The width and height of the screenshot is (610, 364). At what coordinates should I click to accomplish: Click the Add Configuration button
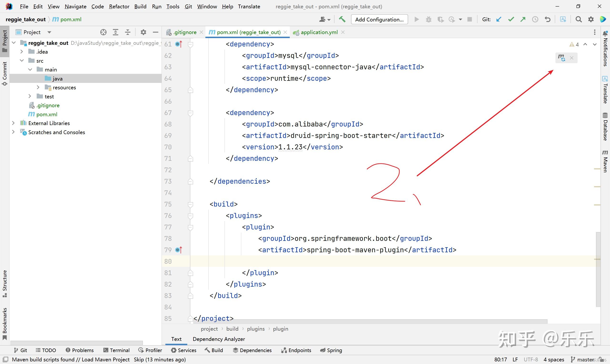tap(379, 19)
